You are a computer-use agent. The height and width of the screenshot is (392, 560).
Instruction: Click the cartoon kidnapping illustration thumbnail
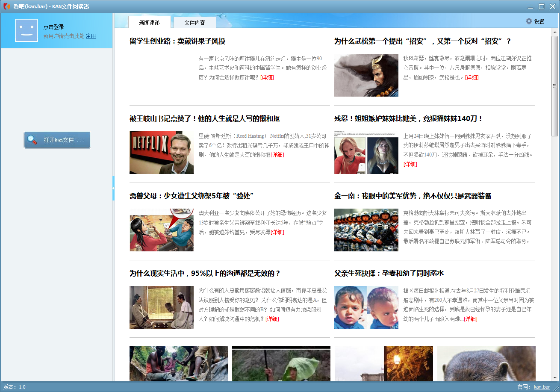click(162, 230)
